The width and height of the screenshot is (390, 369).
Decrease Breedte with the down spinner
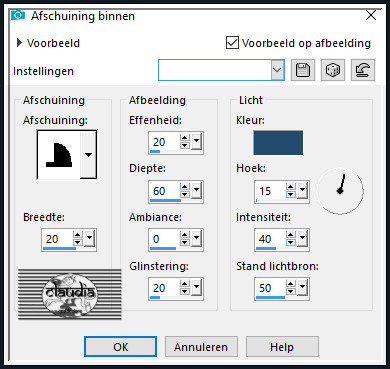(78, 243)
